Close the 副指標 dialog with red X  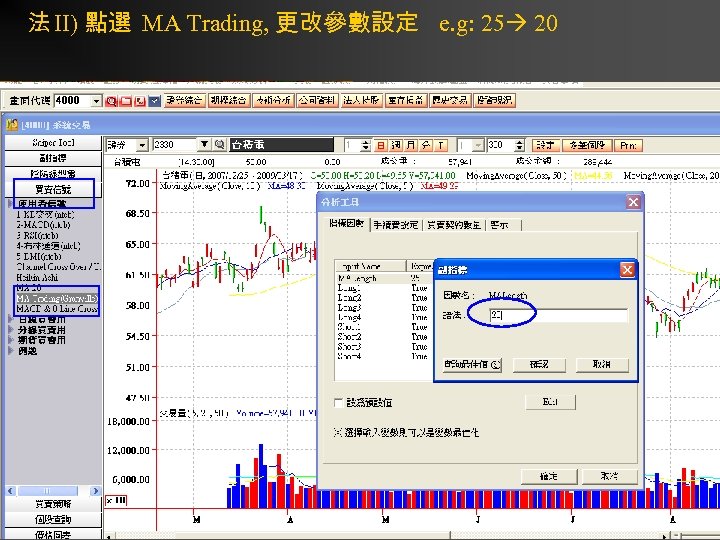click(627, 270)
